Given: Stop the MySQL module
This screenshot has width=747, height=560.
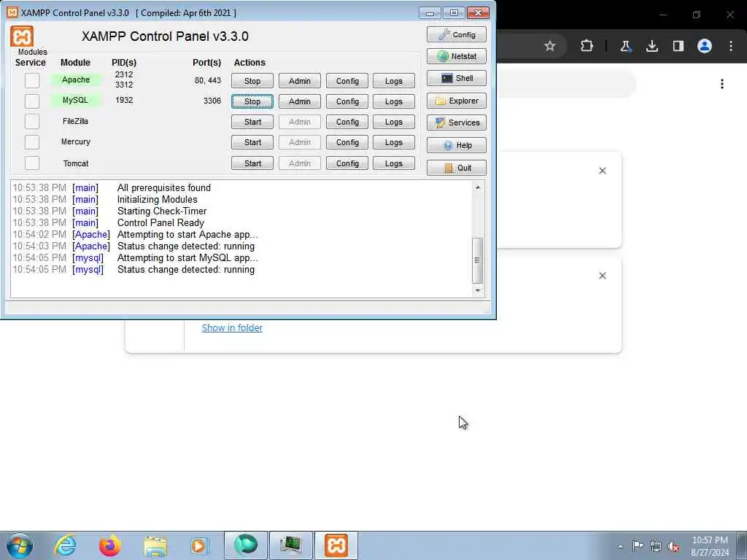Looking at the screenshot, I should pos(252,101).
